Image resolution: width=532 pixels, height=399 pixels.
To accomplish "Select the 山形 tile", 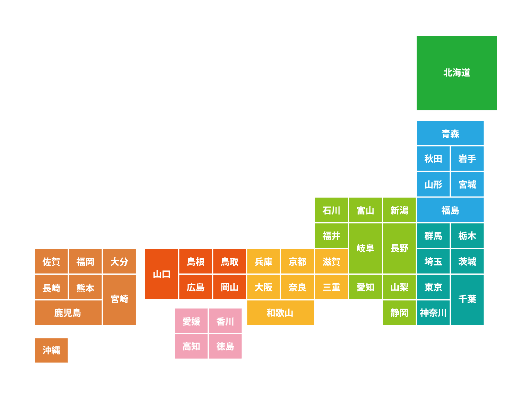I will click(433, 184).
